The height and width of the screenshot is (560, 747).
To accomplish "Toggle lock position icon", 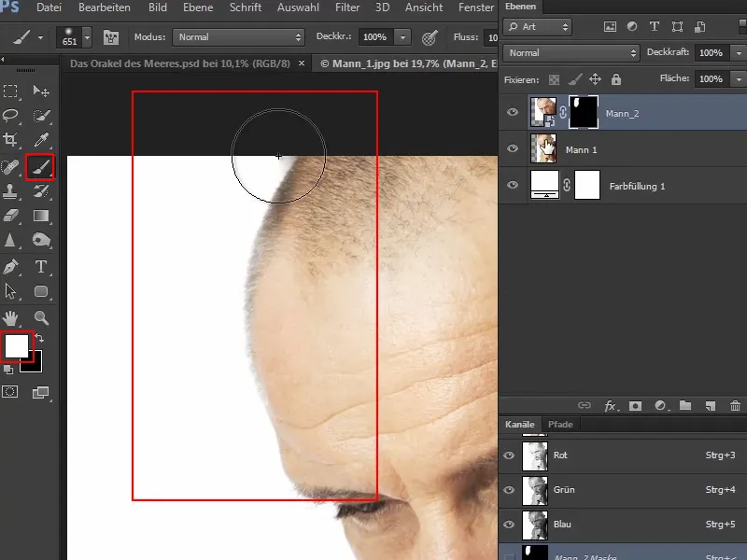I will 595,79.
